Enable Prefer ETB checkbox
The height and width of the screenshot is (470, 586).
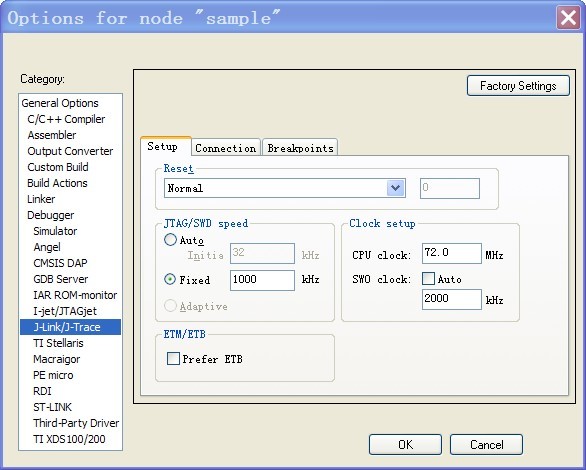[x=173, y=358]
